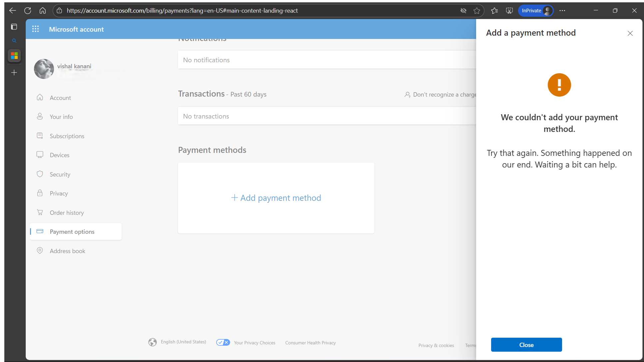
Task: Open the Favorites list icon
Action: (494, 11)
